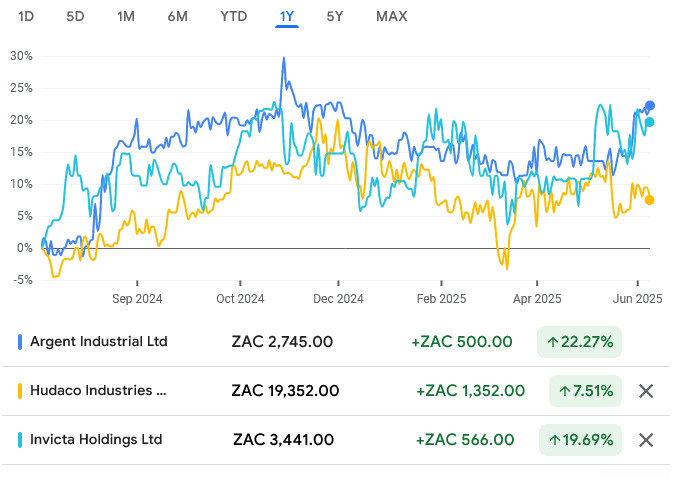Screen dimensions: 679x479
Task: Click the Sep 2024 axis label
Action: click(x=137, y=299)
